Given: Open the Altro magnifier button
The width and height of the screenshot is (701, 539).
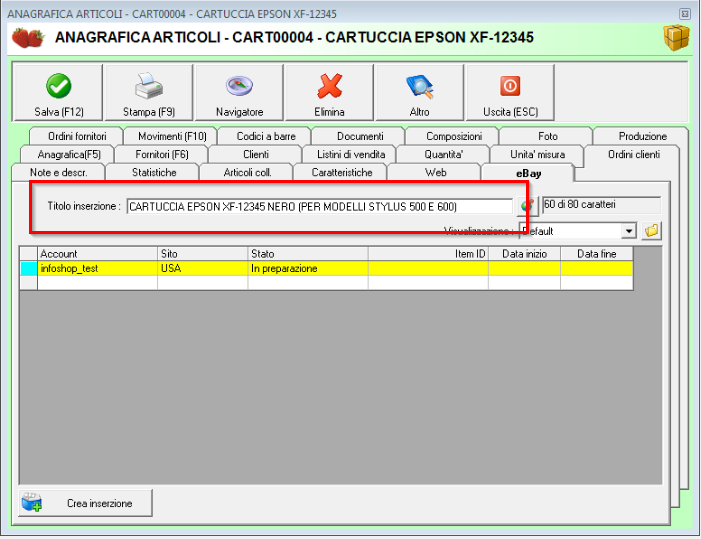Looking at the screenshot, I should tap(420, 93).
